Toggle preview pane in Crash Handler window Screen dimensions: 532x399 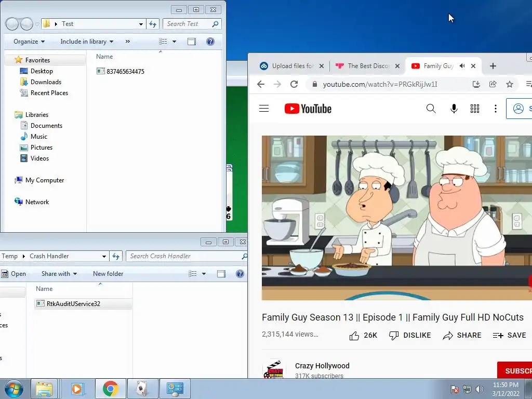tap(221, 273)
